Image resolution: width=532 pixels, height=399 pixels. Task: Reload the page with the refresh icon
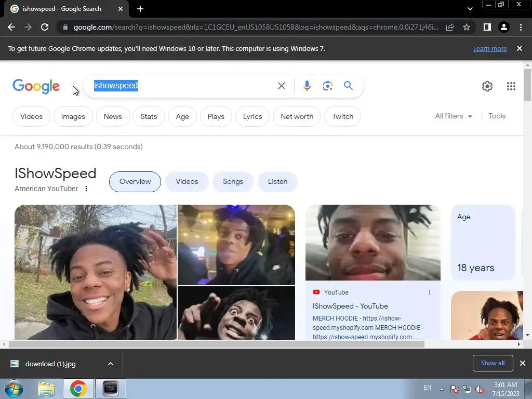[x=45, y=27]
